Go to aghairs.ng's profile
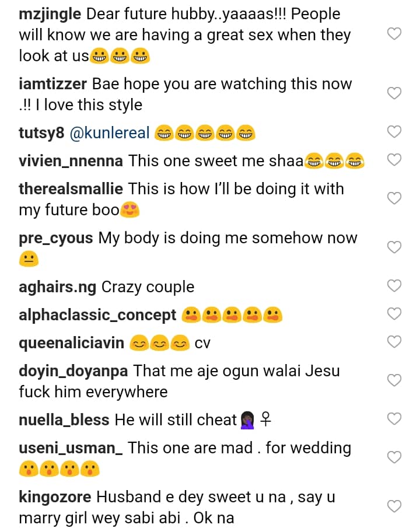This screenshot has height=528, width=420. (58, 287)
